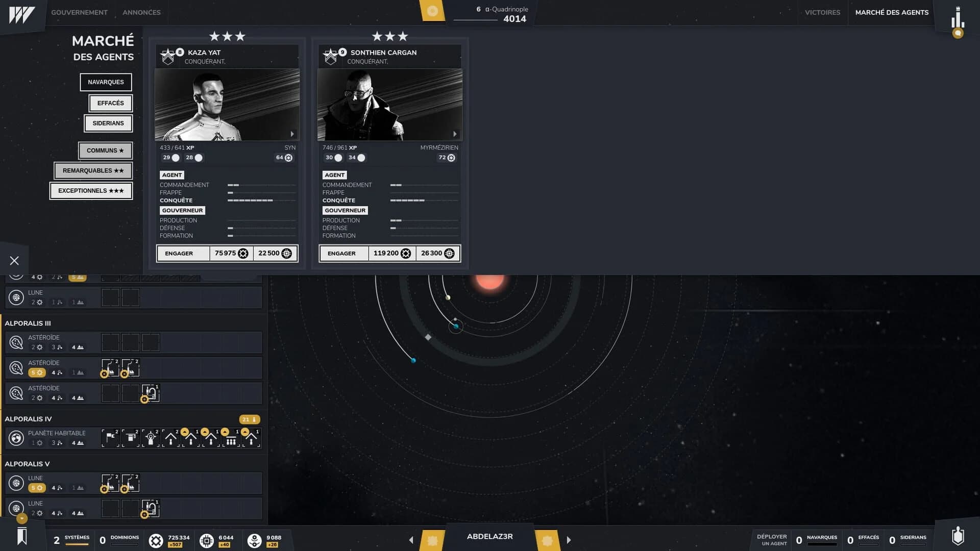The height and width of the screenshot is (551, 980).
Task: Toggle the REMARQUABLES two-star filter
Action: click(92, 170)
